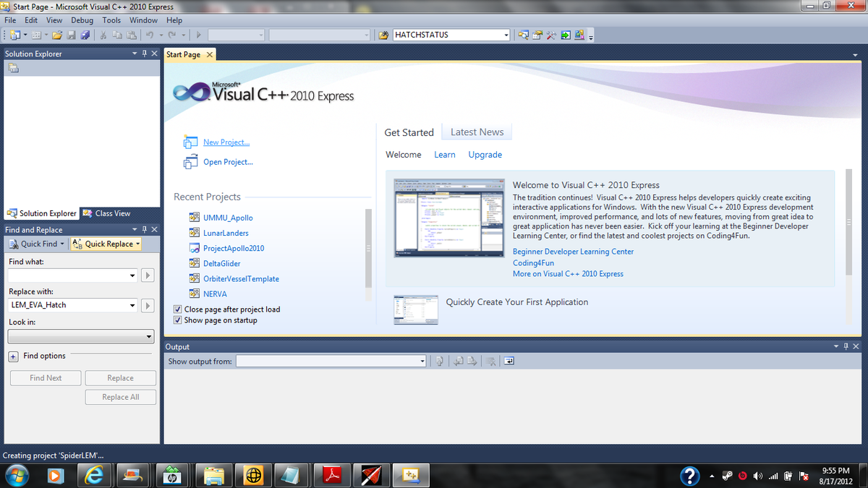Click the Find in Files icon beside HATCHSTATUS
868x488 pixels.
click(383, 35)
